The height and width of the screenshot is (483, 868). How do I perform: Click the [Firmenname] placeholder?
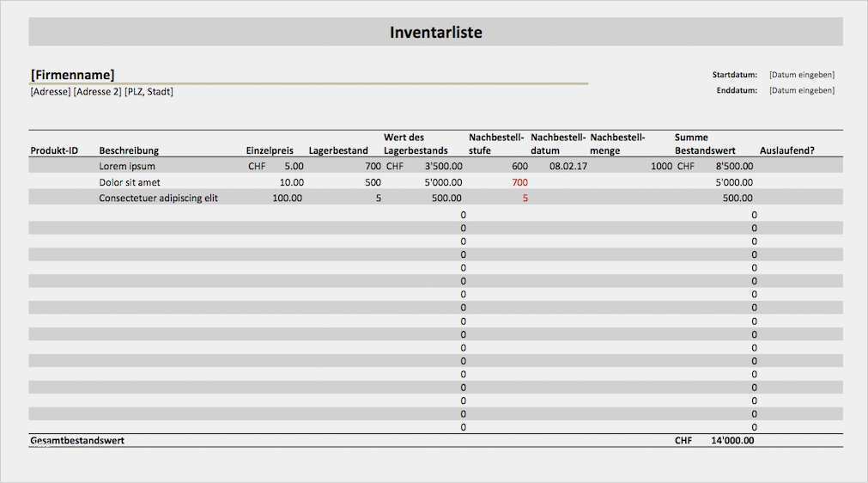click(x=72, y=75)
